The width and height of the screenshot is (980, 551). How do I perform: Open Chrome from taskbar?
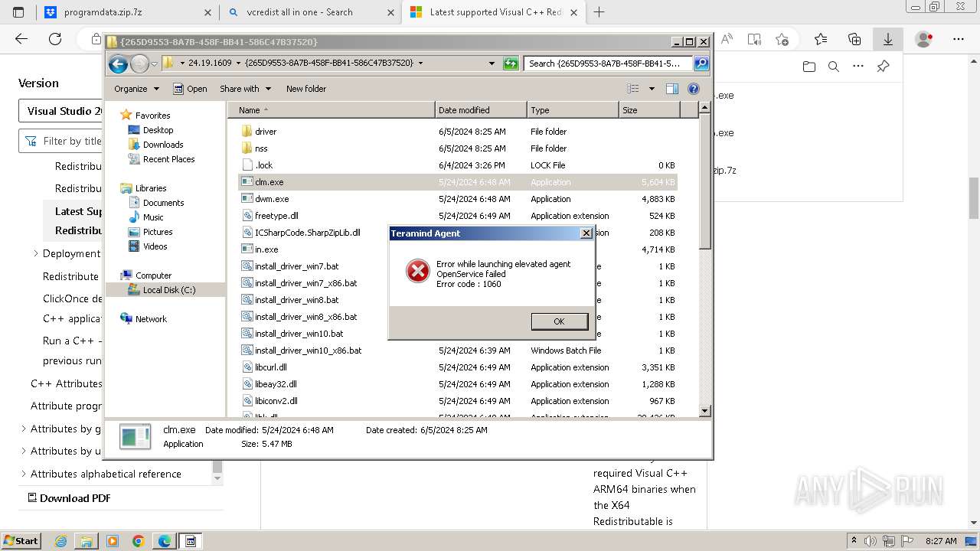coord(139,541)
